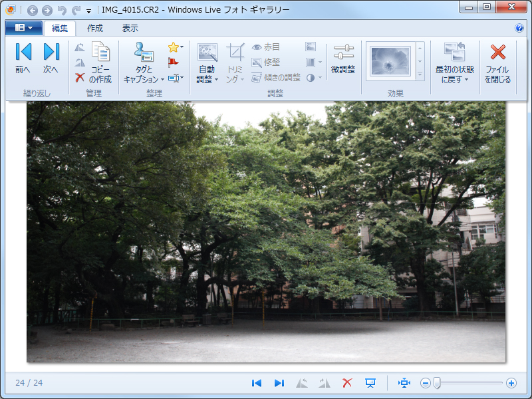The width and height of the screenshot is (532, 399).
Task: Switch to the 作成 ribbon tab
Action: tap(93, 28)
